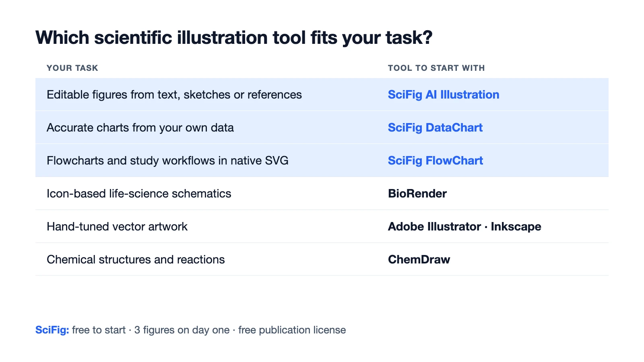Click the ChemDraw tool name
644x362 pixels.
click(419, 259)
